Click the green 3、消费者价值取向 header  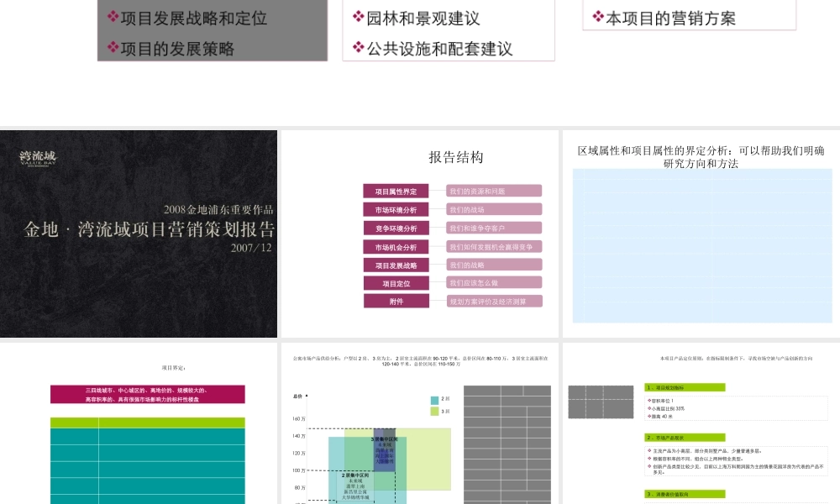[685, 494]
